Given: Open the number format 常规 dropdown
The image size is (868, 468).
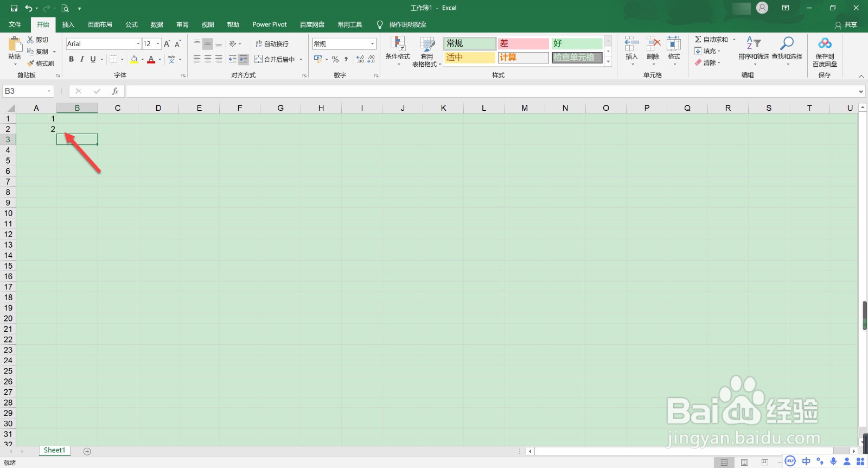Looking at the screenshot, I should pos(373,43).
